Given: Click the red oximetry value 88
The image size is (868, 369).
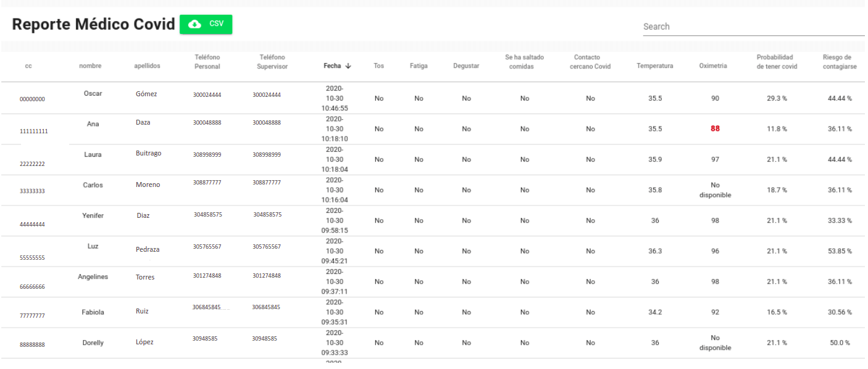Looking at the screenshot, I should 715,129.
